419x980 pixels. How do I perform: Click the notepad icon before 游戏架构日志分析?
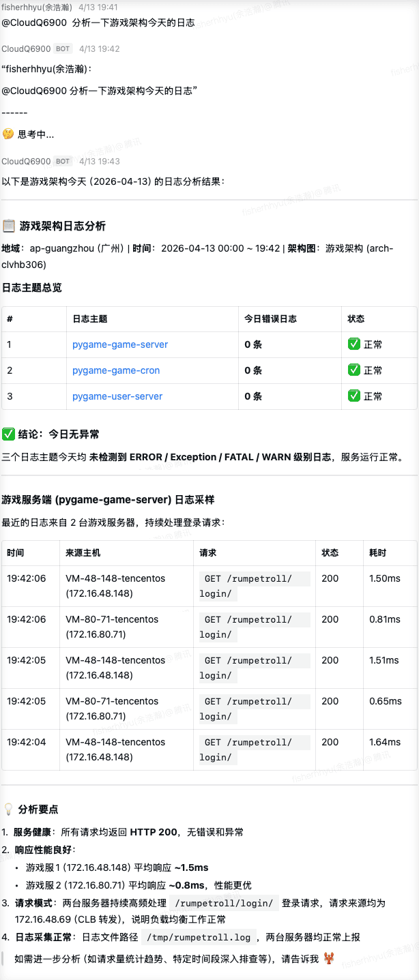point(9,226)
